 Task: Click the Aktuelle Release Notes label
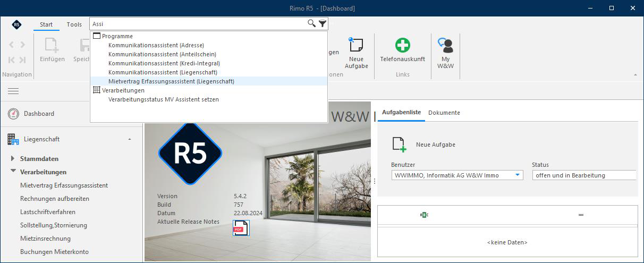click(188, 222)
